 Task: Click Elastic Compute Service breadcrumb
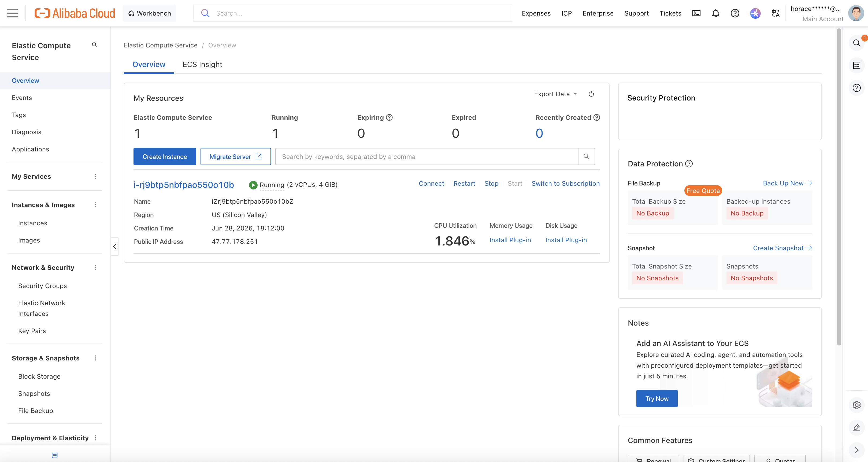pyautogui.click(x=160, y=45)
